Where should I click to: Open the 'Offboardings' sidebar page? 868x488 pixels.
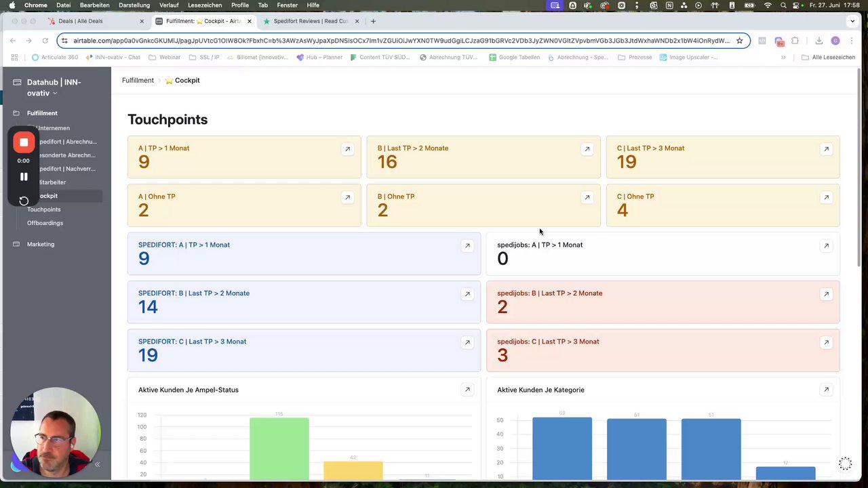point(45,223)
